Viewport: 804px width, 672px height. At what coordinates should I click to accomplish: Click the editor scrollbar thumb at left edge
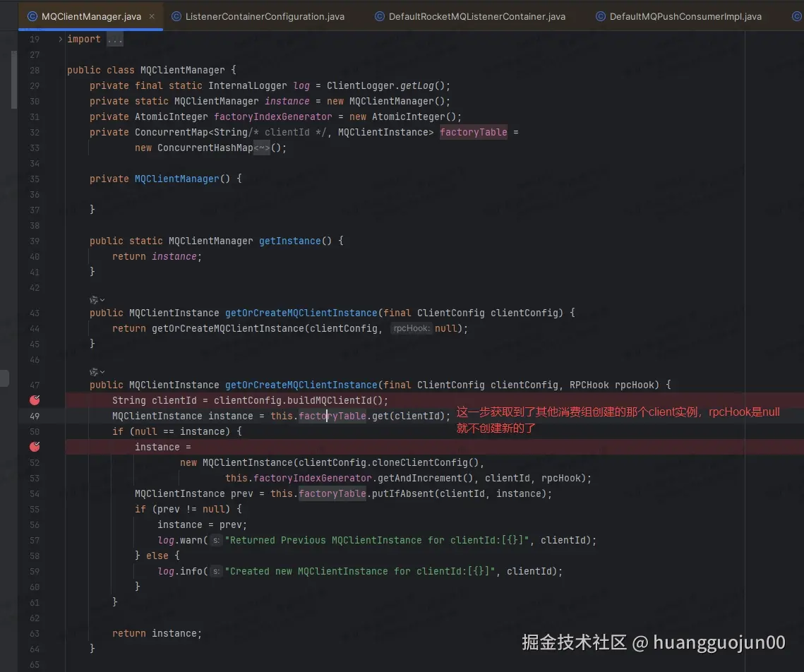[x=14, y=80]
